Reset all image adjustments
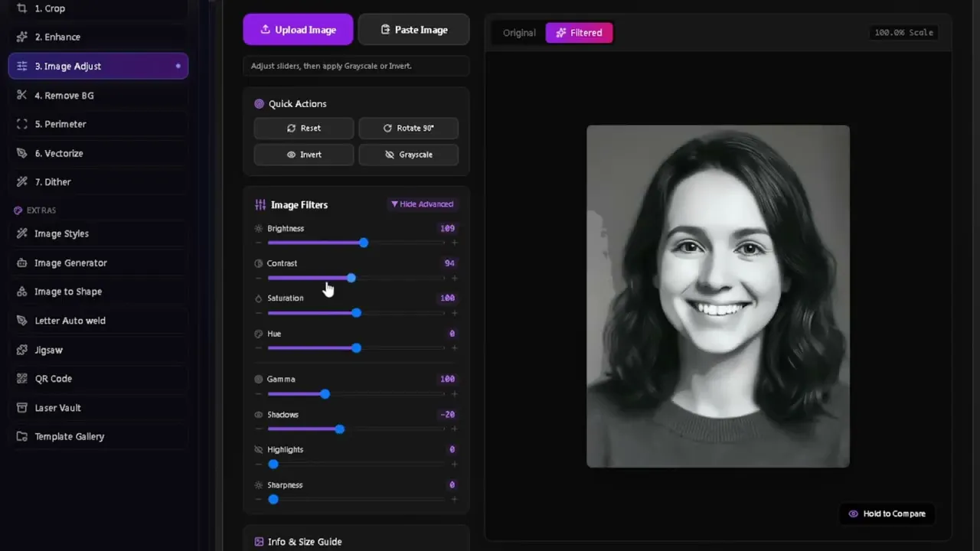 (304, 128)
